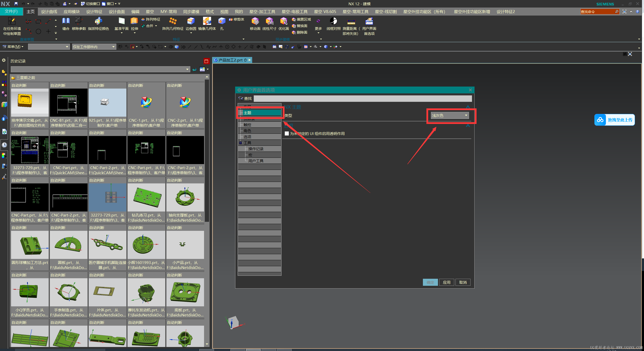Click the 指派特征颜色 icon
The height and width of the screenshot is (351, 644).
98,21
